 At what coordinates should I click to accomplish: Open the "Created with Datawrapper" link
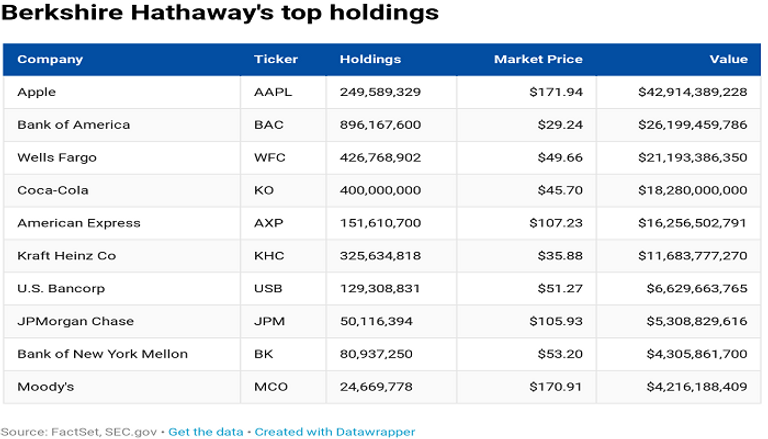coord(334,431)
